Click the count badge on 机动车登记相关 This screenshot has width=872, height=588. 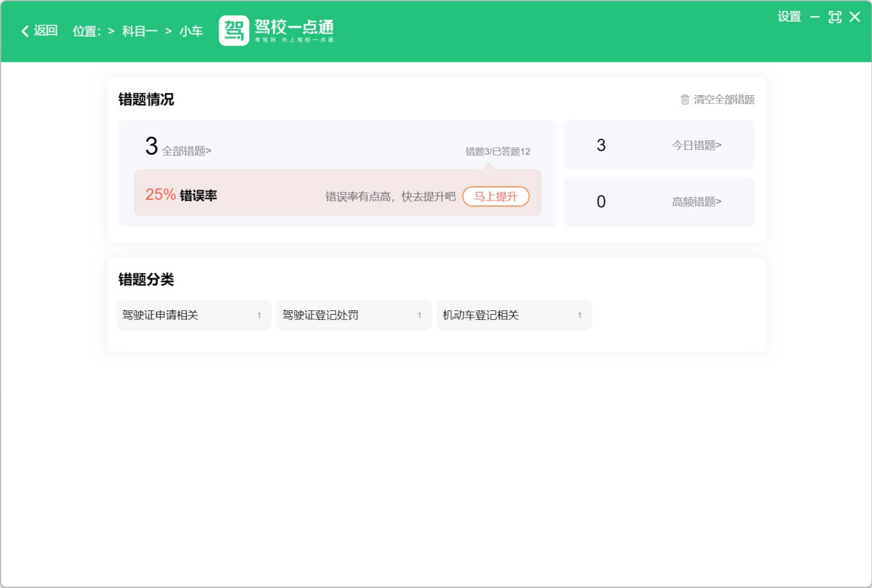click(x=579, y=315)
